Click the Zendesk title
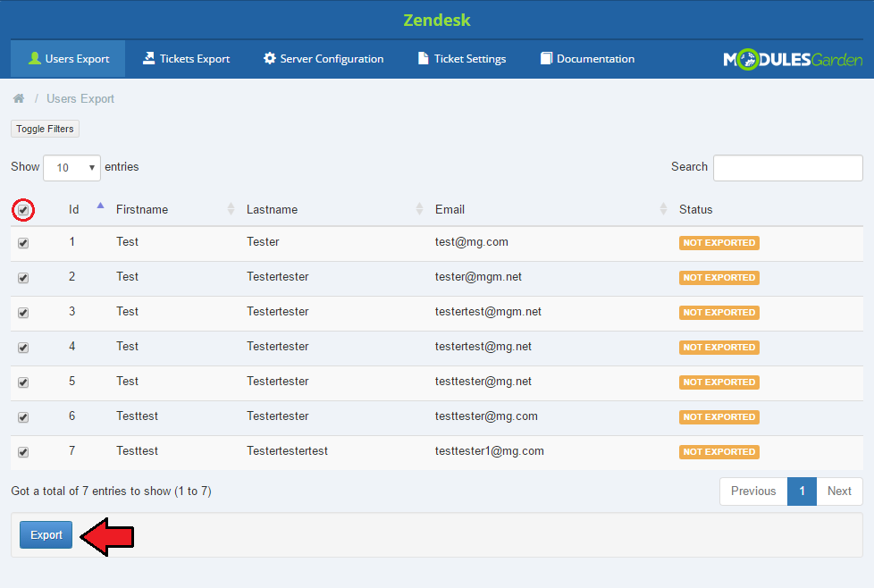The width and height of the screenshot is (874, 588). pyautogui.click(x=437, y=20)
